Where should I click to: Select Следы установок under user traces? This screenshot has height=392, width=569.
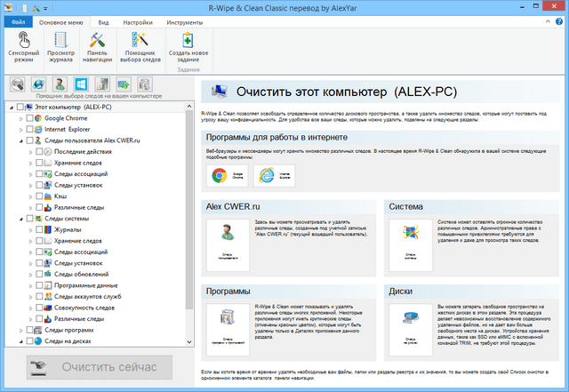point(78,185)
